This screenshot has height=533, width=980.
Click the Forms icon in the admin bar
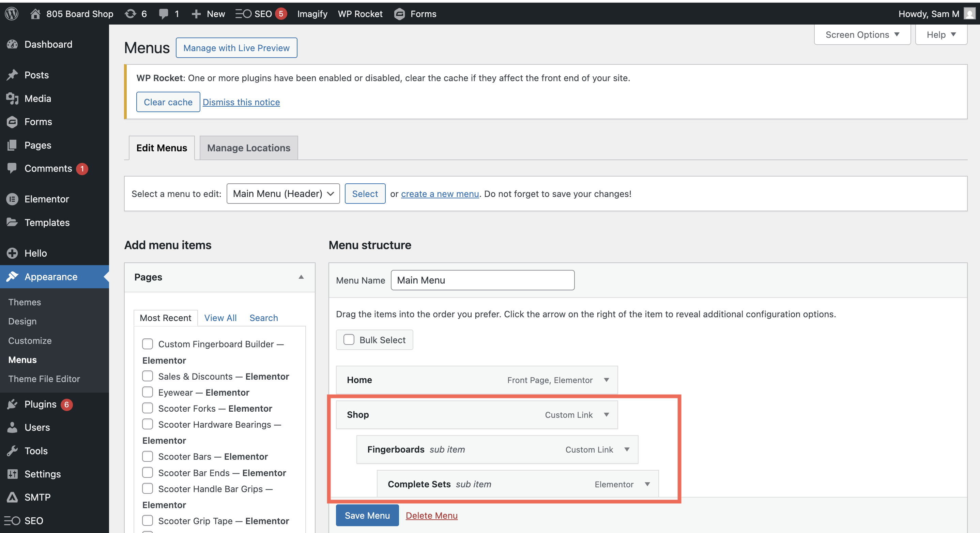(x=399, y=14)
